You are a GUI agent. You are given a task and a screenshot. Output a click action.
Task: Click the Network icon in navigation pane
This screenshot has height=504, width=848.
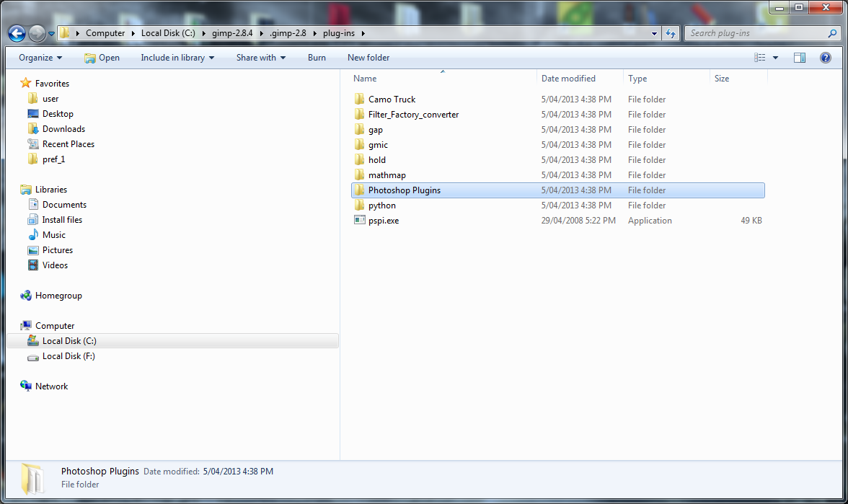pos(25,386)
